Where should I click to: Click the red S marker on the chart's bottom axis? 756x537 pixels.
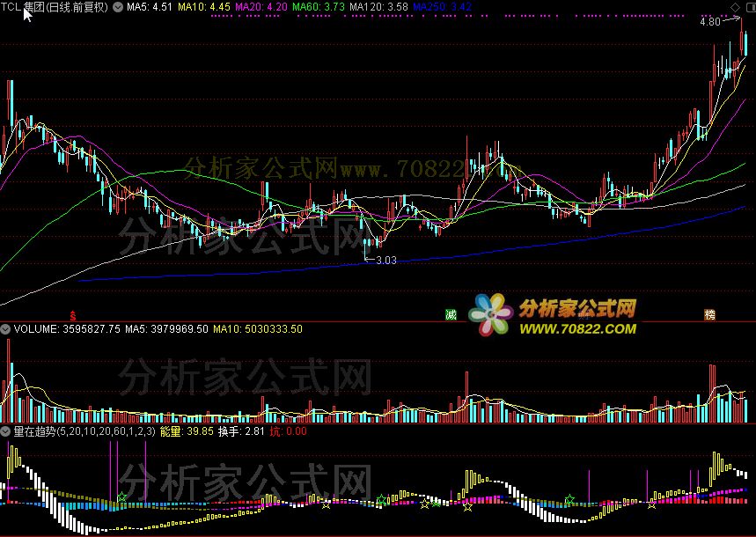pos(73,316)
